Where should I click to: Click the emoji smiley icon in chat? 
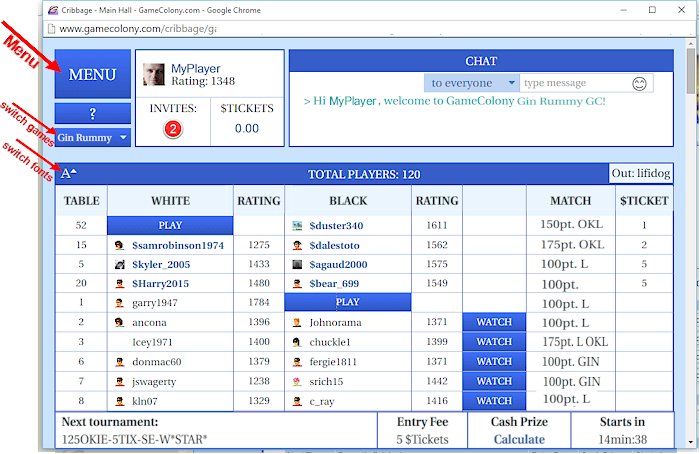coord(640,83)
